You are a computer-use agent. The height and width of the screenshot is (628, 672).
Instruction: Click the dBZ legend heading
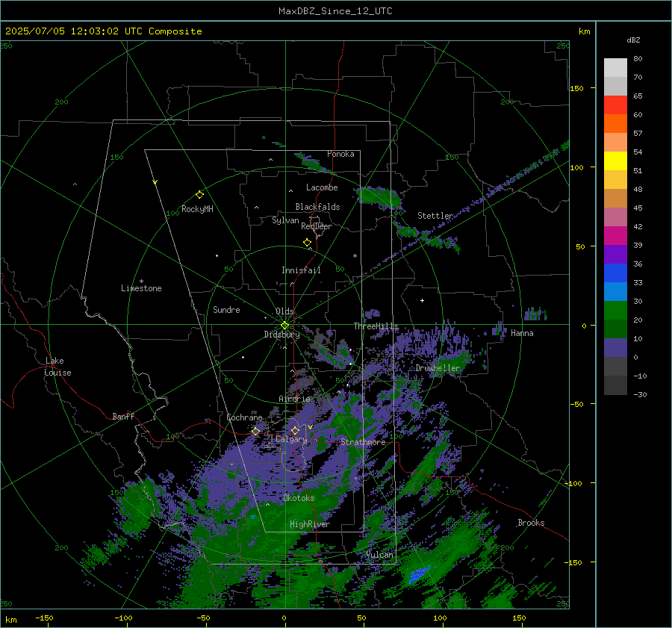coord(633,40)
